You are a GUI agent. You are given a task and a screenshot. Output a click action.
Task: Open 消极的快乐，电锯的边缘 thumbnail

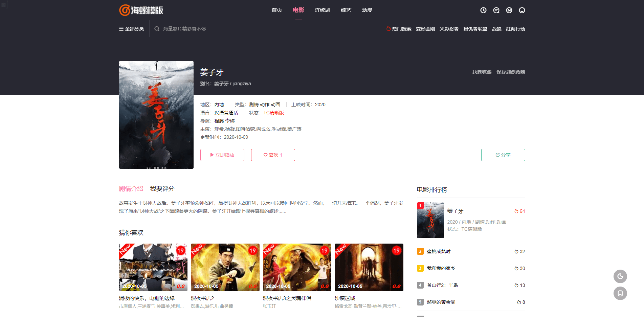point(153,267)
